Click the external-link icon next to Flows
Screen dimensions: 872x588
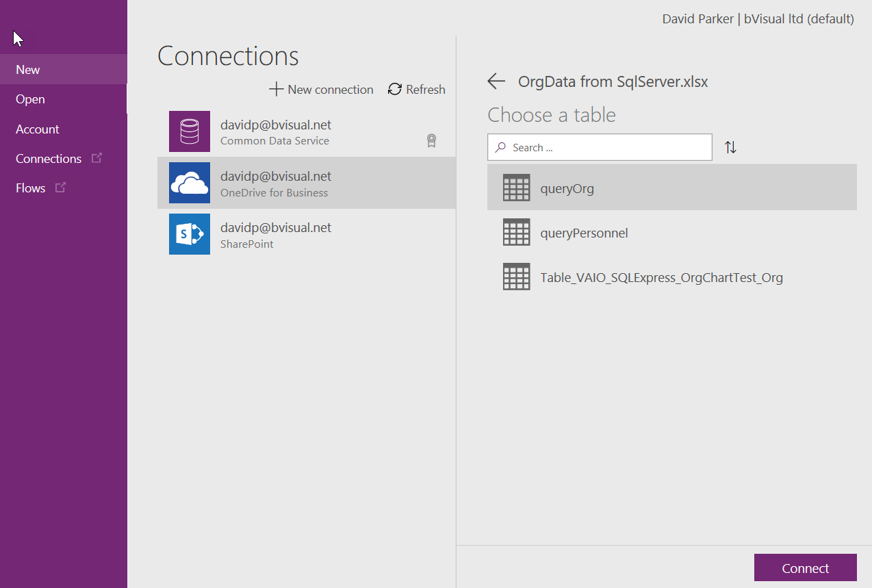click(60, 187)
